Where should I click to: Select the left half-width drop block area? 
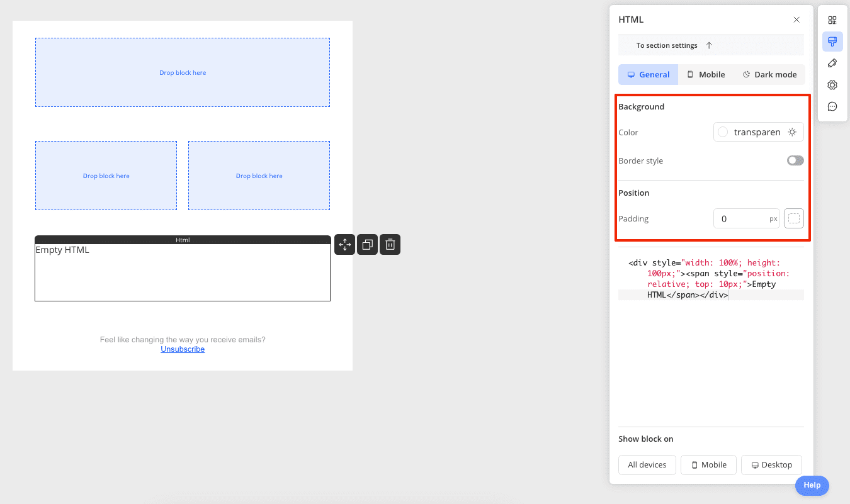(106, 176)
